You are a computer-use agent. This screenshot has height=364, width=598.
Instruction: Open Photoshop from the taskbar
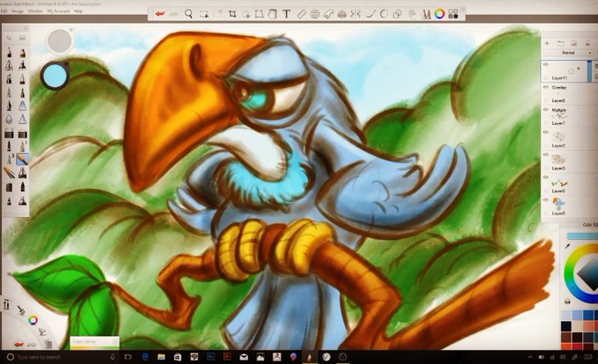pos(210,357)
